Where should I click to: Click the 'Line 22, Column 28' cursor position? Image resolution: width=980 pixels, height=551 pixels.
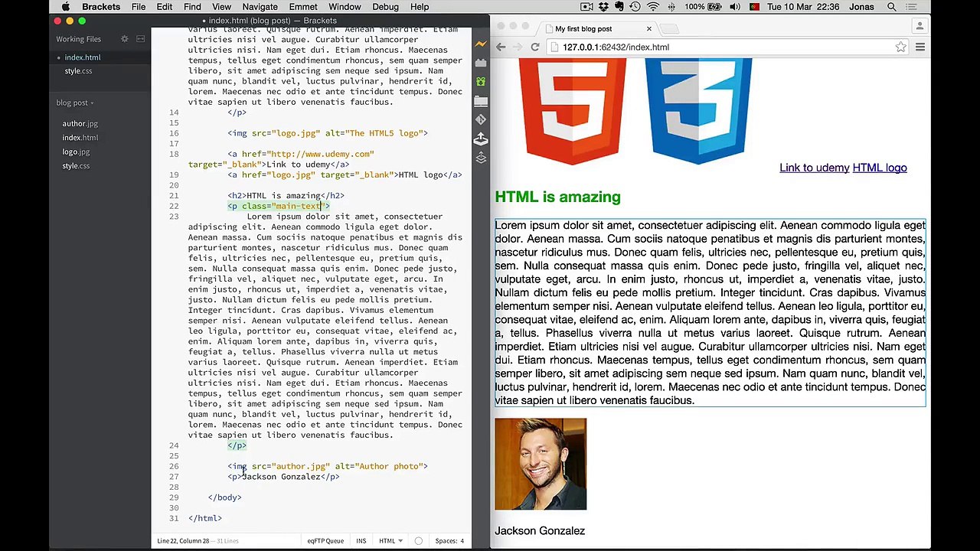click(183, 541)
